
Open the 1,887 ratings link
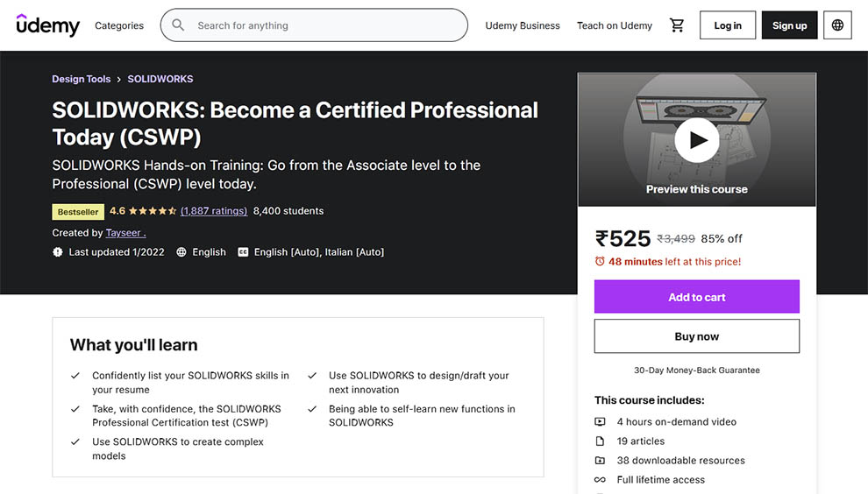[213, 211]
